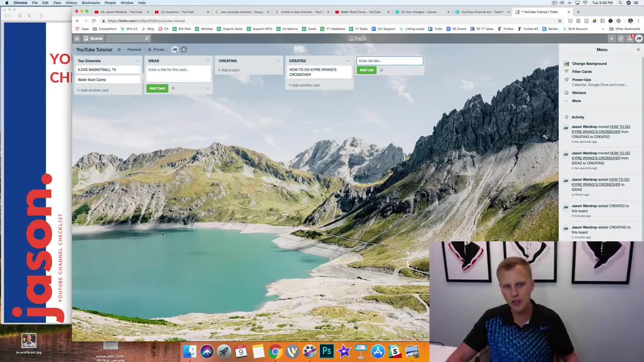Open the CREATED list actions menu
The height and width of the screenshot is (362, 644).
coord(348,61)
